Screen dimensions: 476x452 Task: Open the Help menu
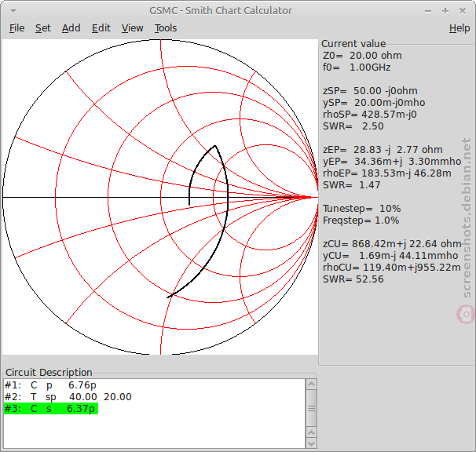pyautogui.click(x=460, y=28)
